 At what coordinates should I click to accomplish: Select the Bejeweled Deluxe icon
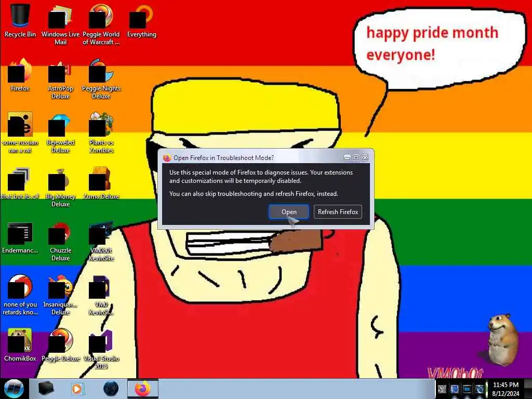[x=60, y=133]
